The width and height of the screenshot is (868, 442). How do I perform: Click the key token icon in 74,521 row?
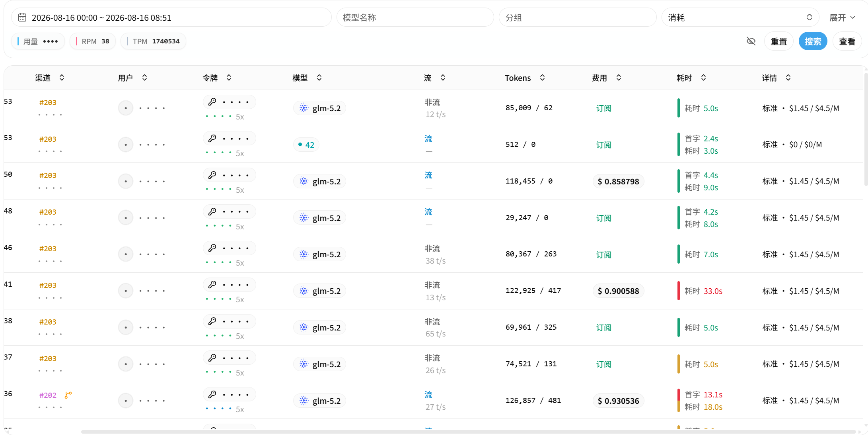(x=212, y=358)
